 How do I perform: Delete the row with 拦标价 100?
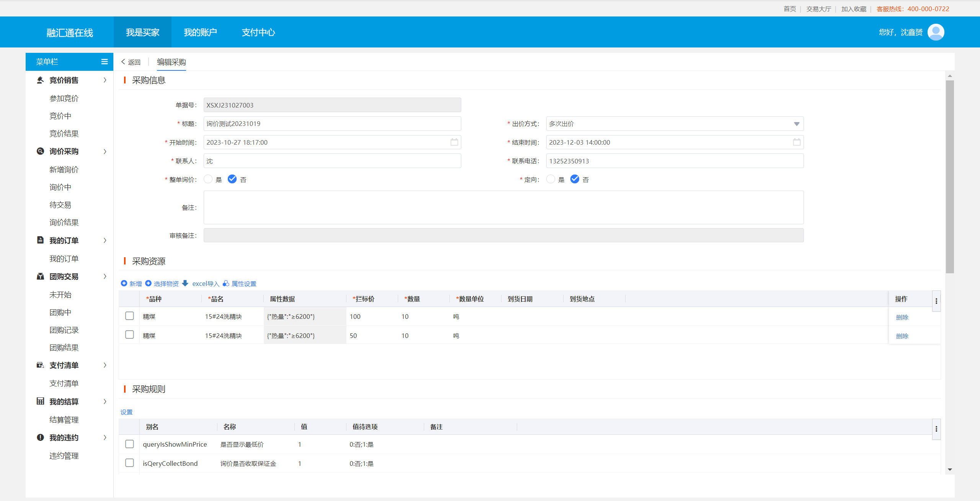click(x=902, y=317)
